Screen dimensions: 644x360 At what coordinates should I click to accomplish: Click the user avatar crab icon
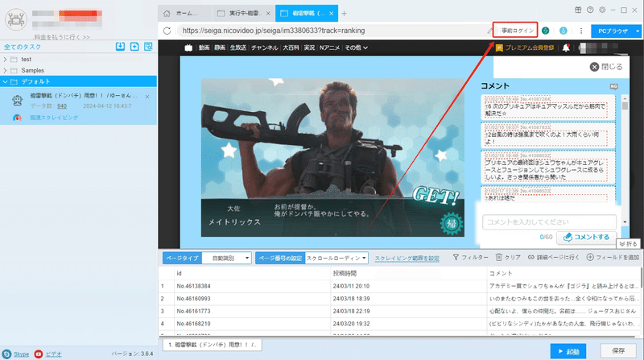click(x=16, y=19)
